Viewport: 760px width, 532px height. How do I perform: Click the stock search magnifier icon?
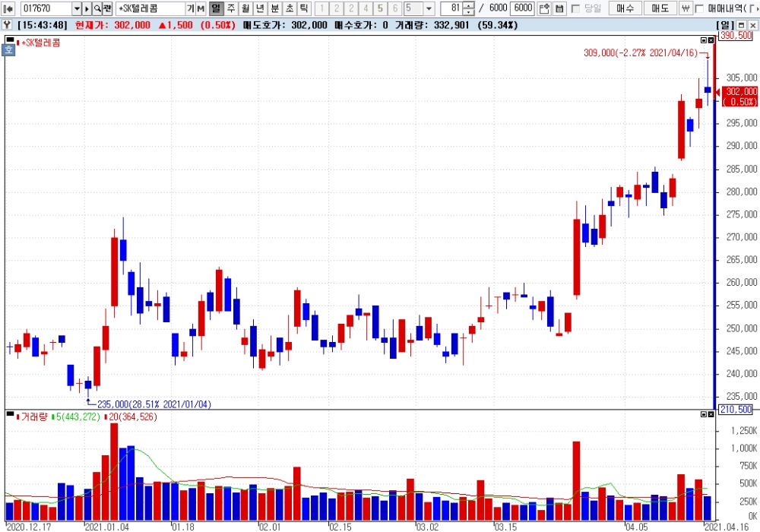[x=97, y=8]
